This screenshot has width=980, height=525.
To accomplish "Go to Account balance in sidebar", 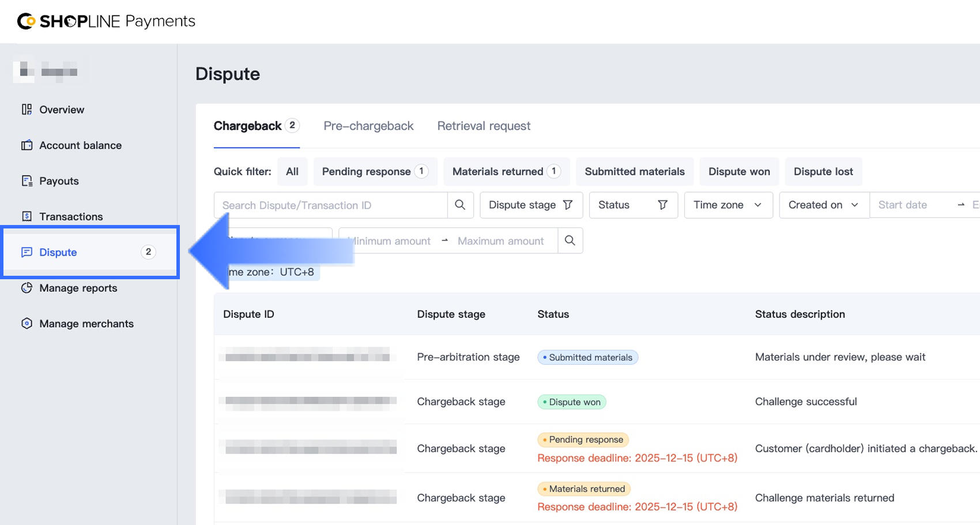I will [80, 145].
